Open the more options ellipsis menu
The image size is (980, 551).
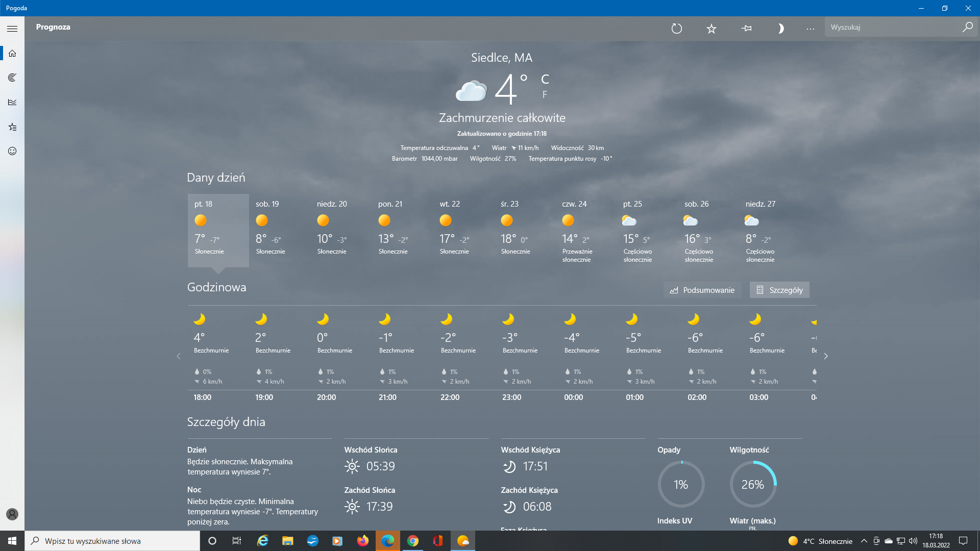pos(811,29)
